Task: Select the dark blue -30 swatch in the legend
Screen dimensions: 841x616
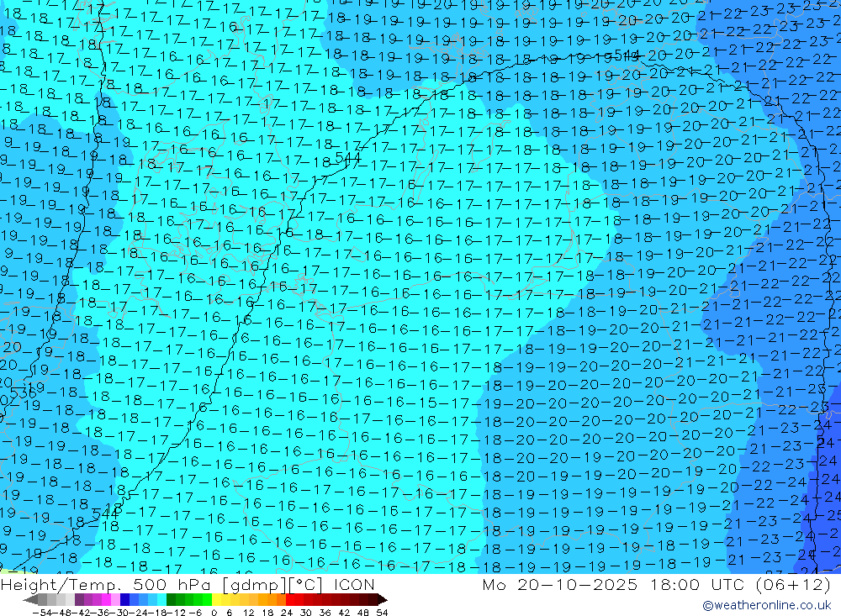Action: [x=124, y=600]
